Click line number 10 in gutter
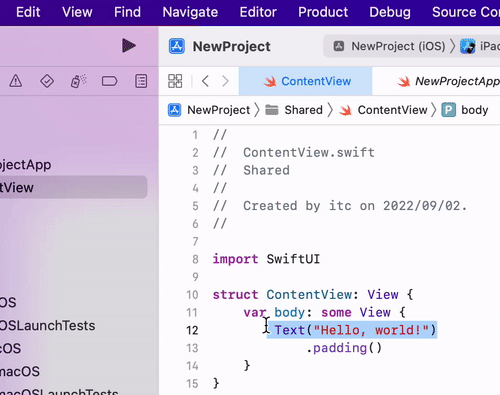The width and height of the screenshot is (500, 395). (192, 295)
